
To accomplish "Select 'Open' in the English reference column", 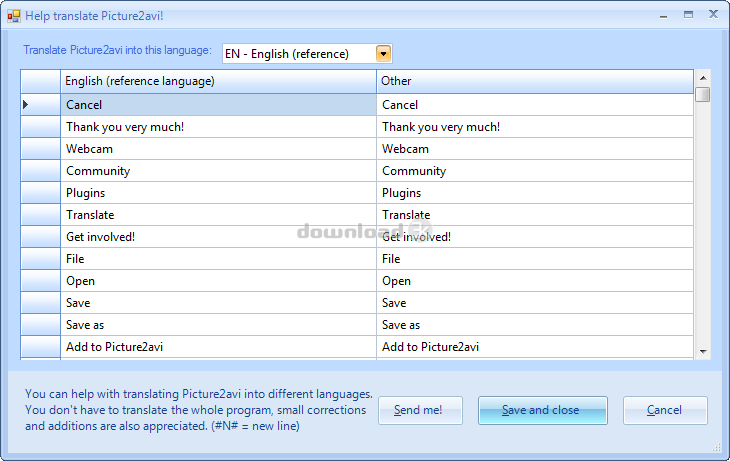I will tap(218, 281).
